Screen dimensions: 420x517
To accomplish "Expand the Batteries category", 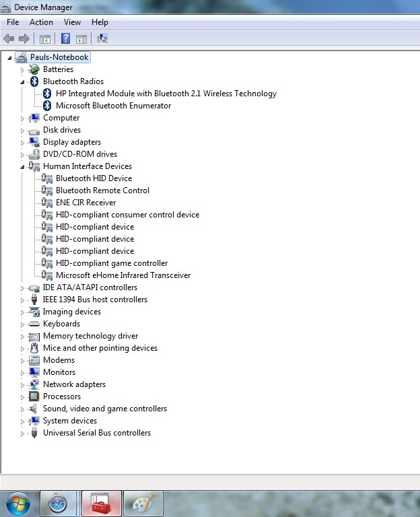I will click(22, 70).
